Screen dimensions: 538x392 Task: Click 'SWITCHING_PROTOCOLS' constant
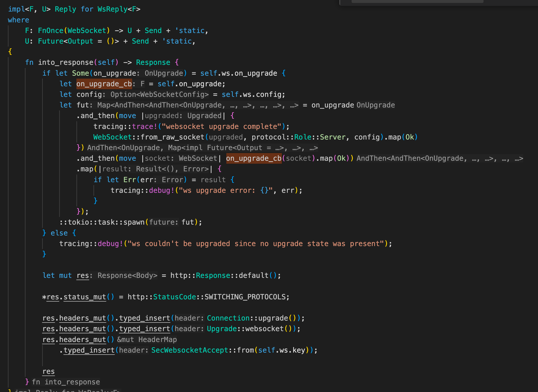click(x=245, y=297)
